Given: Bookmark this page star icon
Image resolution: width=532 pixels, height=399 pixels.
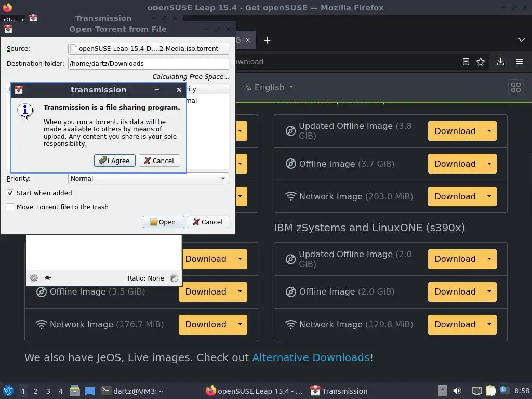Looking at the screenshot, I should [x=481, y=62].
